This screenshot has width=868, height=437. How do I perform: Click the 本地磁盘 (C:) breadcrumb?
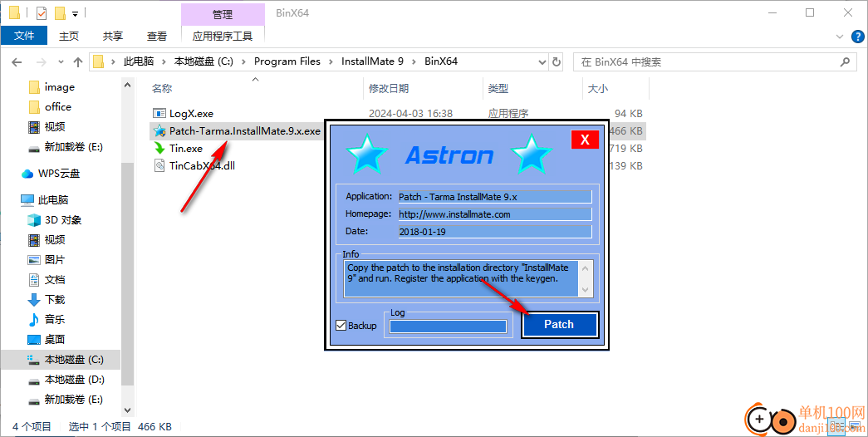(204, 61)
